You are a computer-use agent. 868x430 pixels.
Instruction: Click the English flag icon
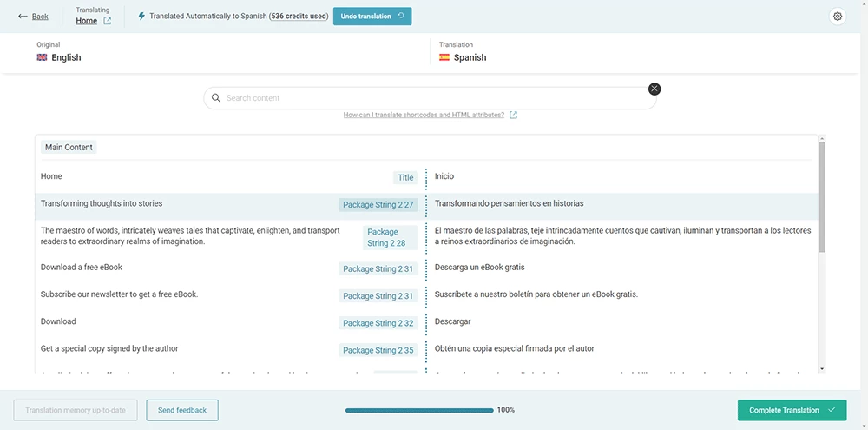coord(42,57)
